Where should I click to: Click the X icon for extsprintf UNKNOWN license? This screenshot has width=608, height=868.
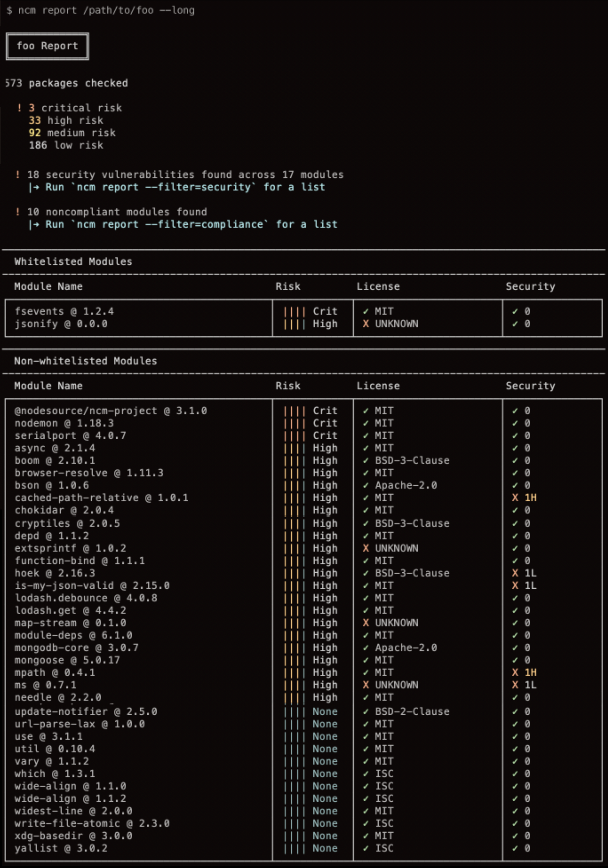[365, 548]
